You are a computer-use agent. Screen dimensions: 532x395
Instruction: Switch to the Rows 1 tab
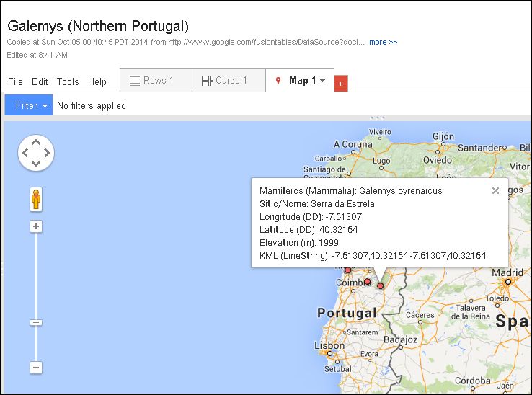pyautogui.click(x=156, y=81)
